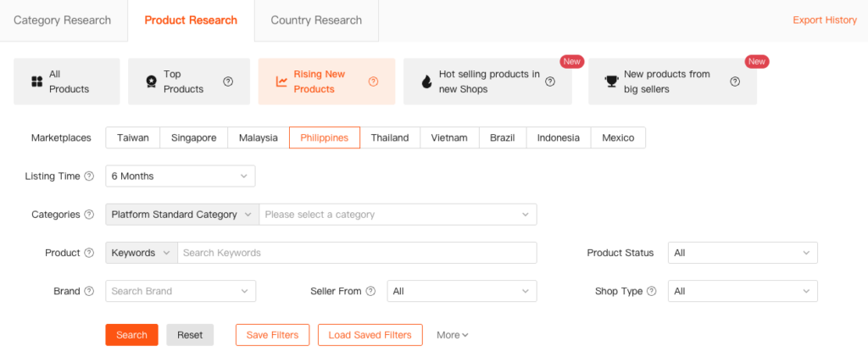Click the Shop Type help icon

click(x=651, y=291)
